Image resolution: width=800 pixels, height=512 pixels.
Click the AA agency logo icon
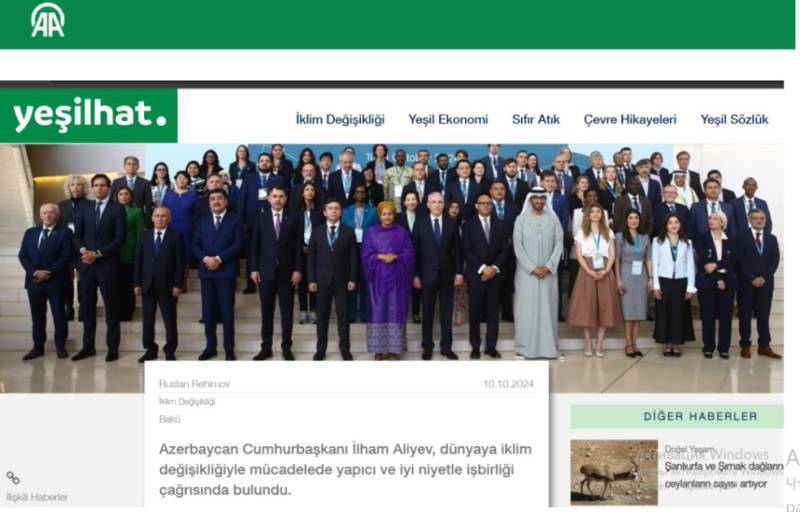tap(47, 20)
